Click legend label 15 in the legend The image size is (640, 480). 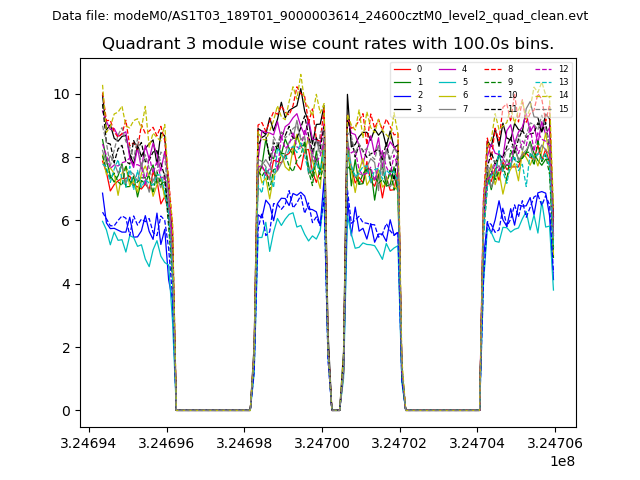coord(563,108)
